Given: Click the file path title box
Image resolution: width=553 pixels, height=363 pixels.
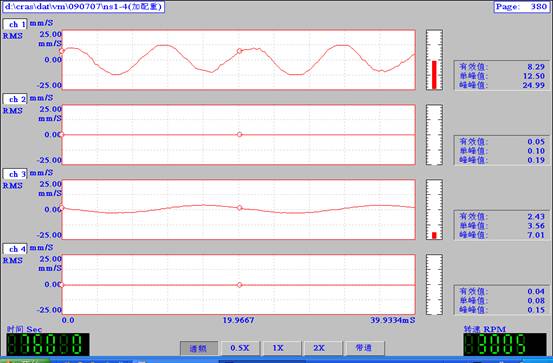Looking at the screenshot, I should [x=84, y=7].
